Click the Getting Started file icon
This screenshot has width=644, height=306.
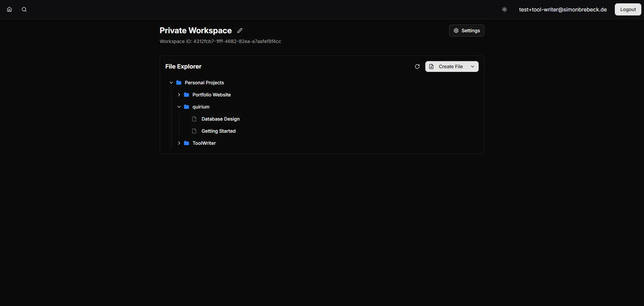point(194,131)
